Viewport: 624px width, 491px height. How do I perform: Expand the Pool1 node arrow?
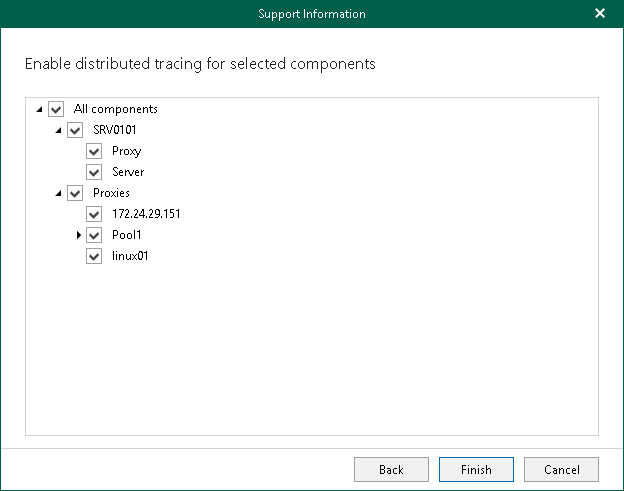click(78, 235)
